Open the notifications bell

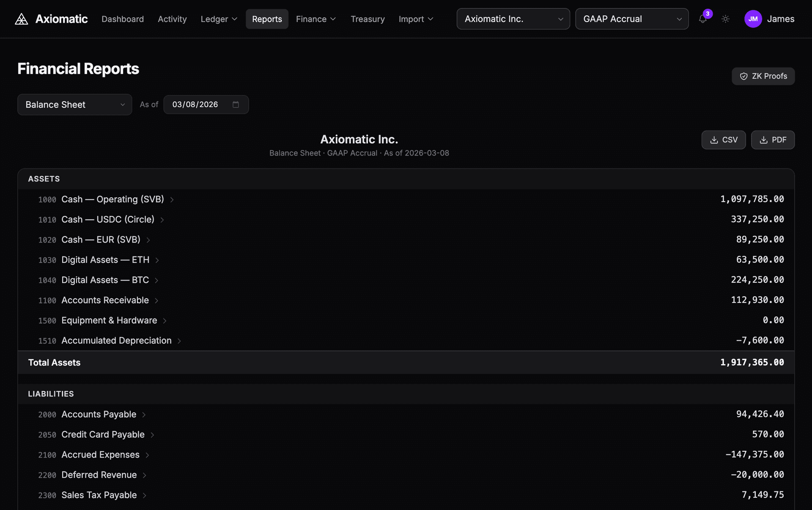click(x=702, y=19)
